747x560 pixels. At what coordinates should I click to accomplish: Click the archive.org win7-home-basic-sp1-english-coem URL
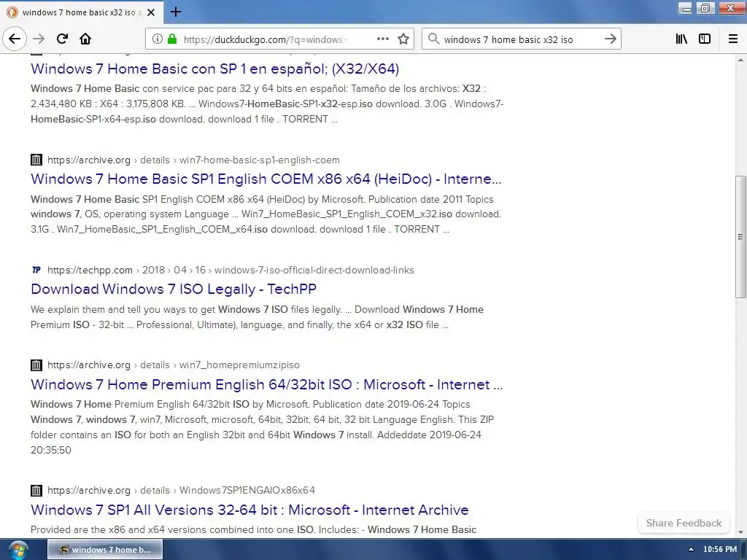click(x=193, y=160)
